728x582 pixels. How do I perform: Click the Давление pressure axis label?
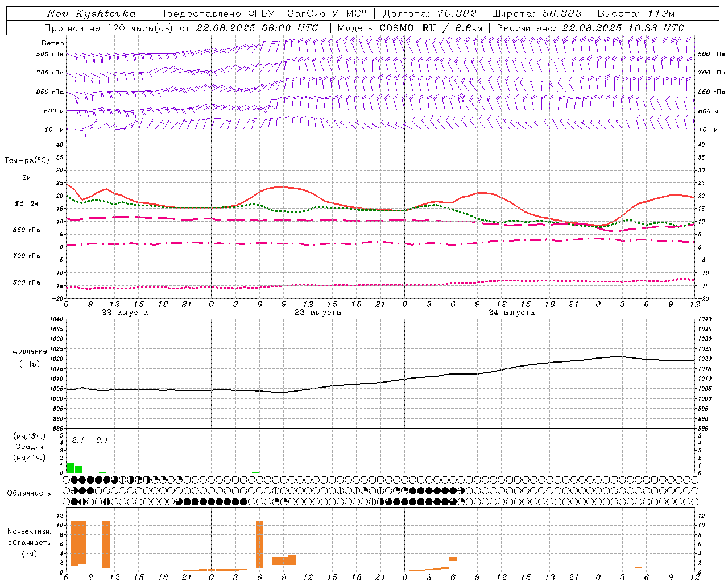[x=30, y=351]
